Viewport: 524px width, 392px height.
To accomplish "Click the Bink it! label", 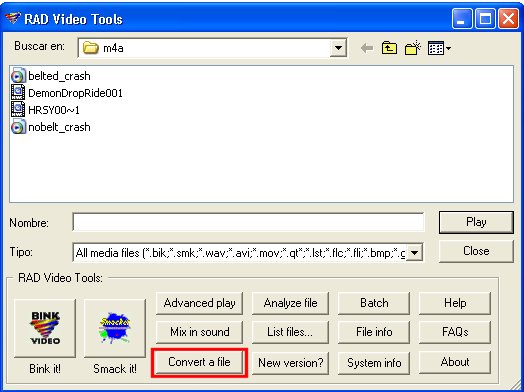I will coord(45,369).
